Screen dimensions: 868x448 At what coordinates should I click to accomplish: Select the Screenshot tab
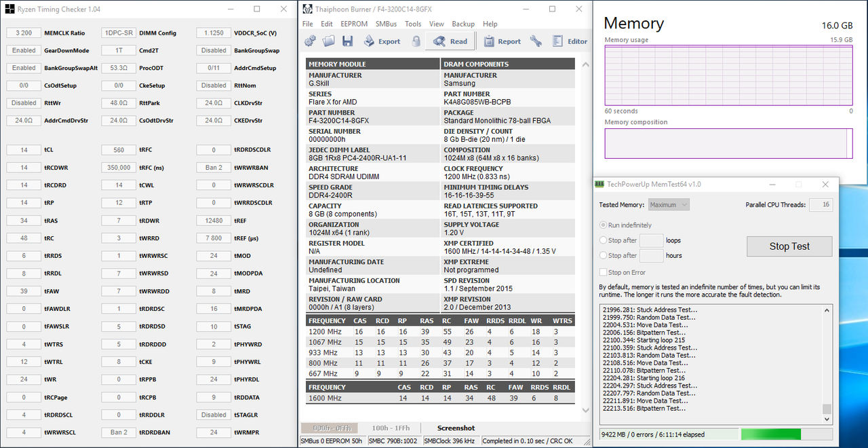point(456,428)
